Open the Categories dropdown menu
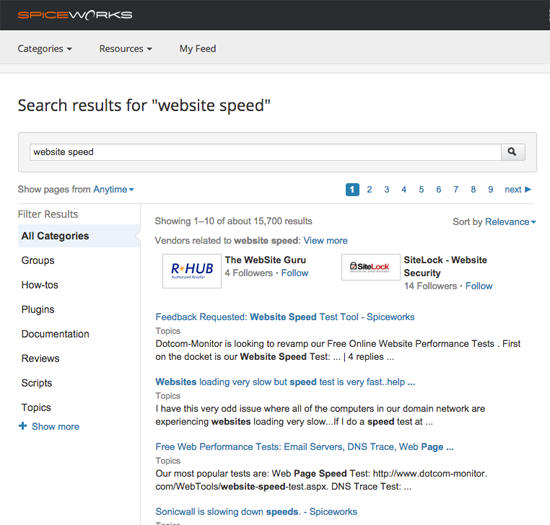This screenshot has height=525, width=550. (45, 48)
